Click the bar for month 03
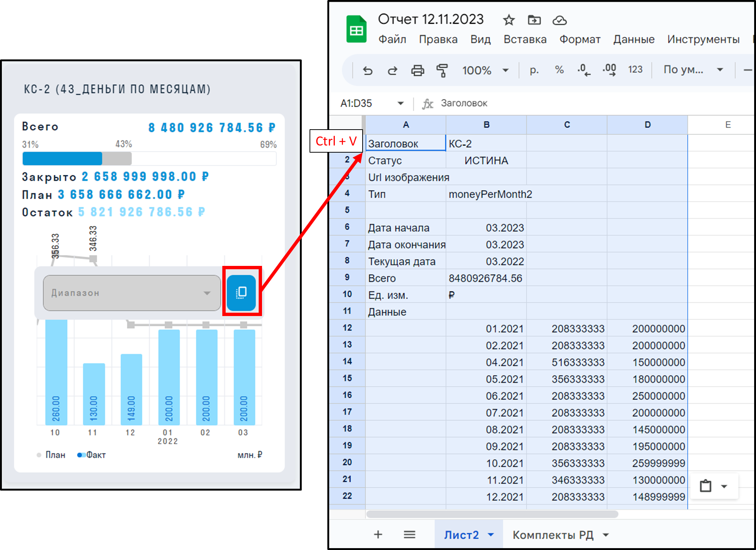756x550 pixels. [244, 377]
